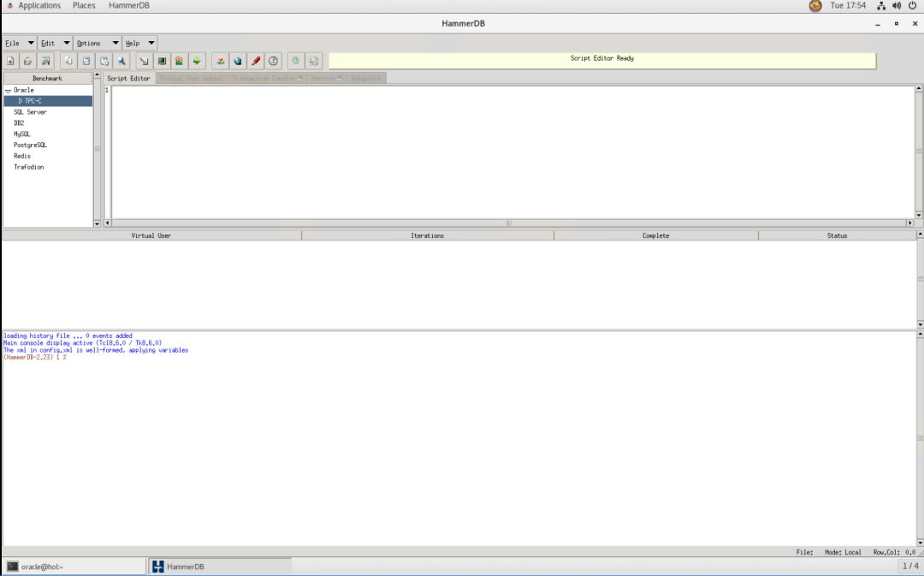
Task: Collapse the Oracle tree node
Action: pyautogui.click(x=8, y=91)
